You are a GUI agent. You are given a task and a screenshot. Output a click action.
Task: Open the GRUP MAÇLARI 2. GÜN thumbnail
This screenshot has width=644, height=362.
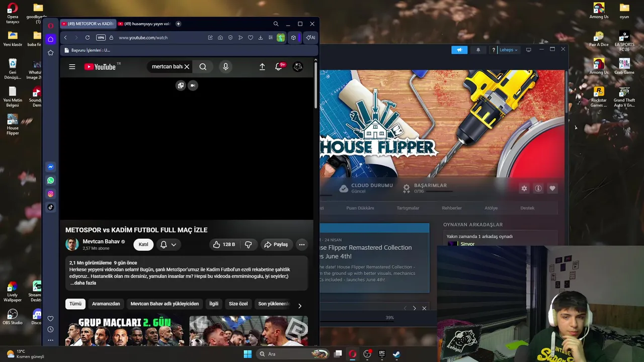(x=125, y=331)
